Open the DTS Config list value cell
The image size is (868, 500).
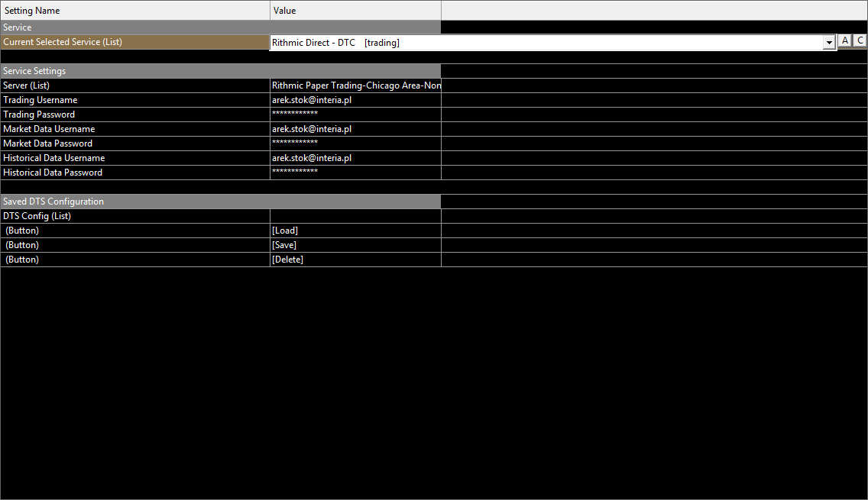(x=355, y=216)
